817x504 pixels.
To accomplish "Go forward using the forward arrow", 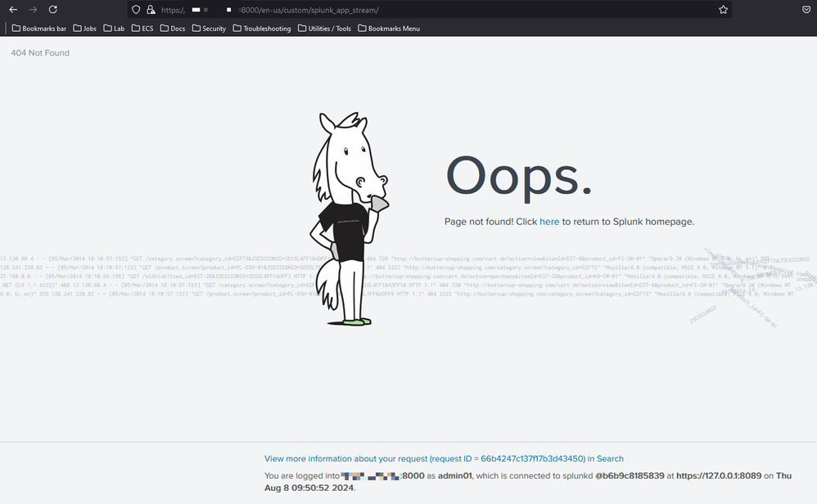I will (x=33, y=9).
